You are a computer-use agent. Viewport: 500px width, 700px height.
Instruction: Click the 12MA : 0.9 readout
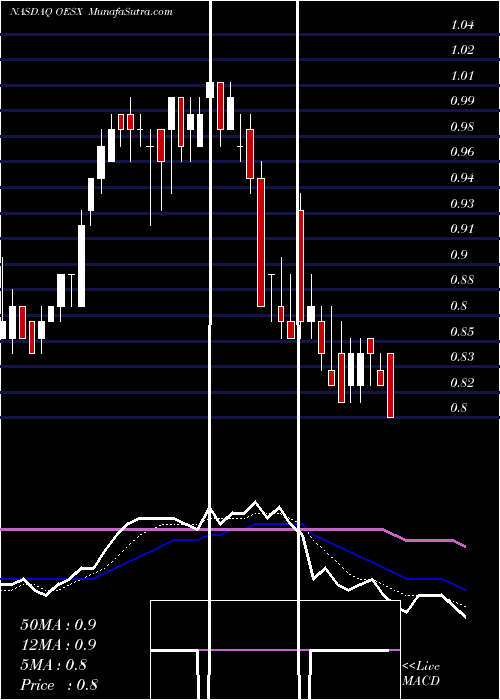tap(58, 645)
